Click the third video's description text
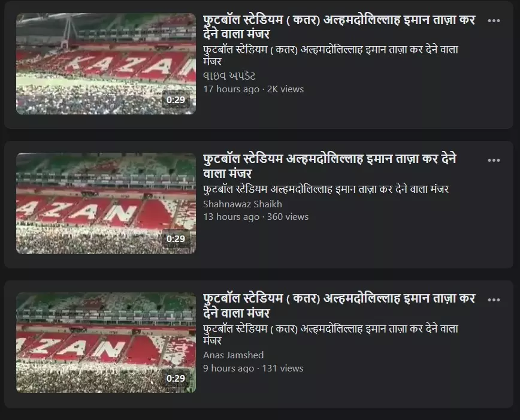The image size is (520, 420). pos(330,335)
